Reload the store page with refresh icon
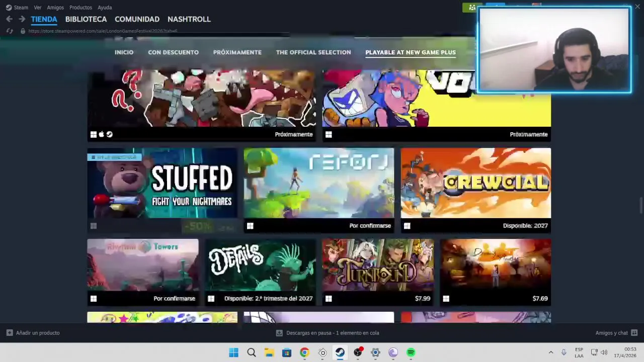This screenshot has width=644, height=362. click(x=9, y=31)
